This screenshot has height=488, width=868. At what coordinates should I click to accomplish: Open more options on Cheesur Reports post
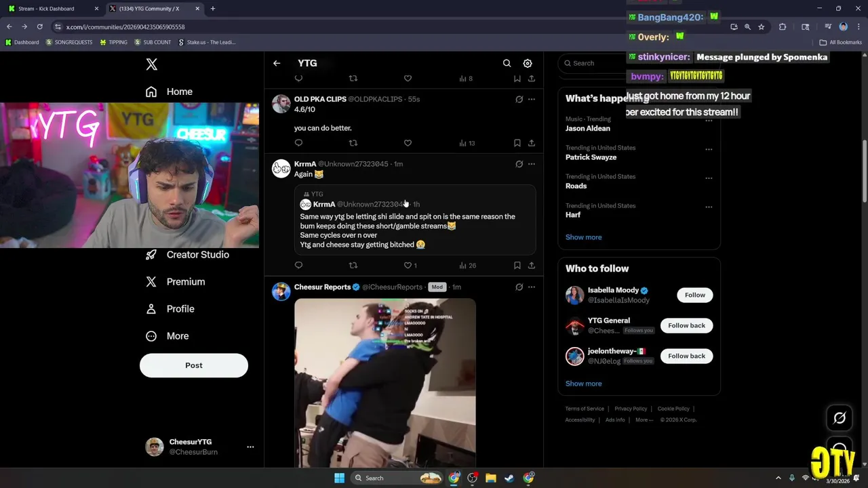click(x=532, y=287)
